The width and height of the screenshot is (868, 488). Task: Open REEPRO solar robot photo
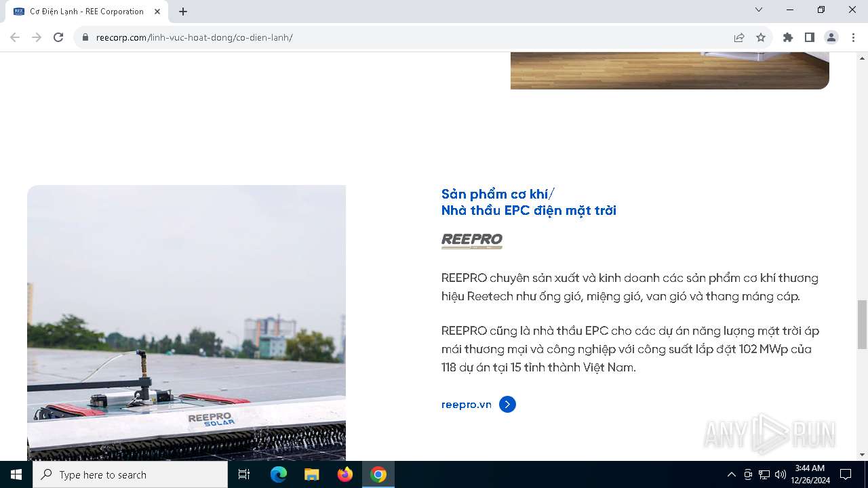[186, 323]
